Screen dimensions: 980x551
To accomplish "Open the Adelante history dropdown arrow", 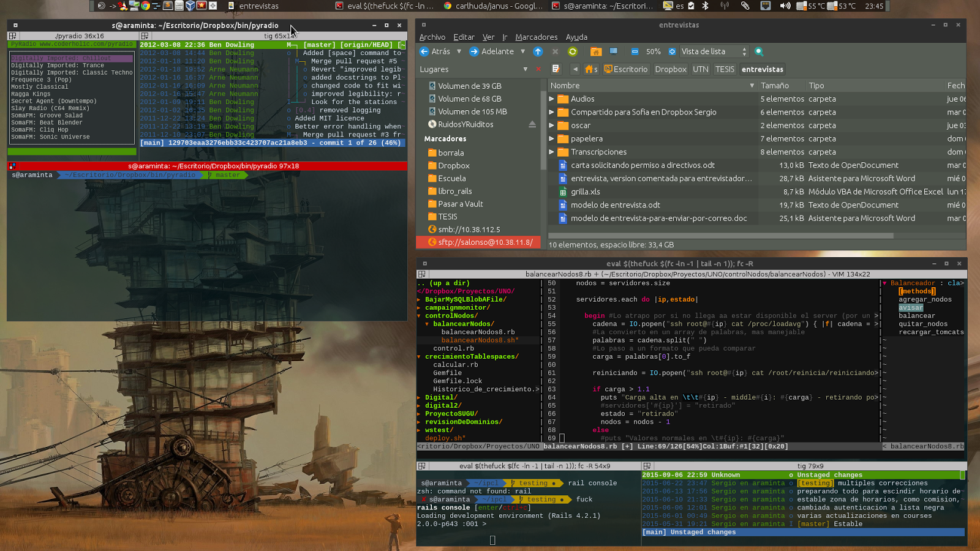I will 522,51.
